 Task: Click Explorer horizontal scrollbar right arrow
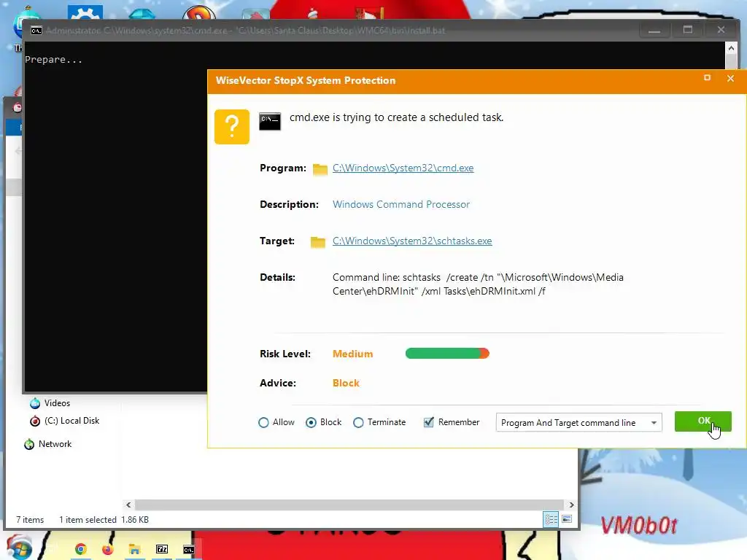point(572,505)
